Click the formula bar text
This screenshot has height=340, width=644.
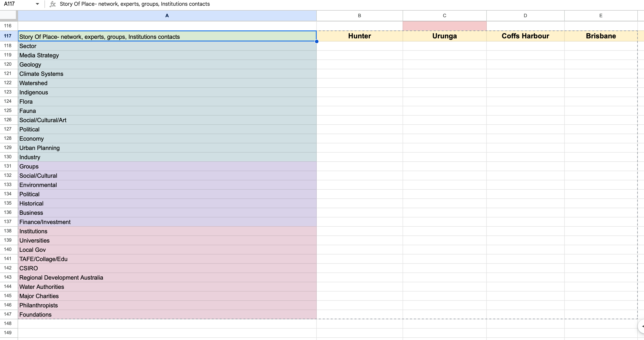pyautogui.click(x=135, y=4)
